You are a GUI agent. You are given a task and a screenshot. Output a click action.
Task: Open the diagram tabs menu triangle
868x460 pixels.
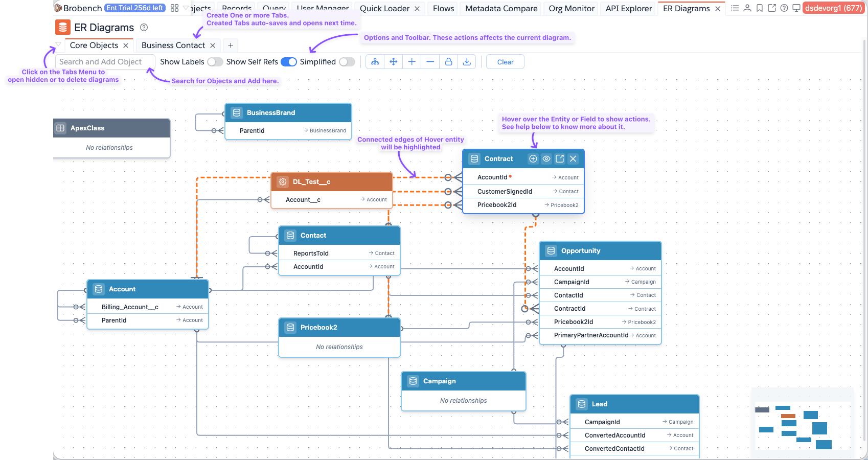58,44
